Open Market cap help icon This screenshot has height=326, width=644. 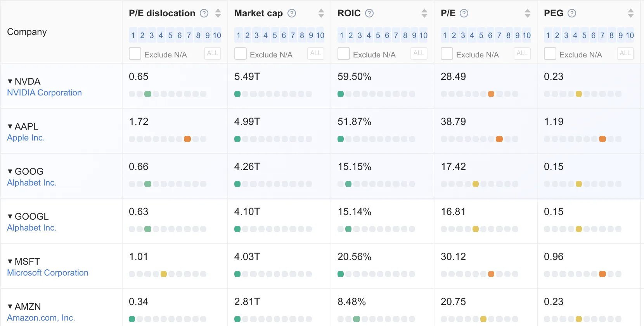pyautogui.click(x=292, y=13)
